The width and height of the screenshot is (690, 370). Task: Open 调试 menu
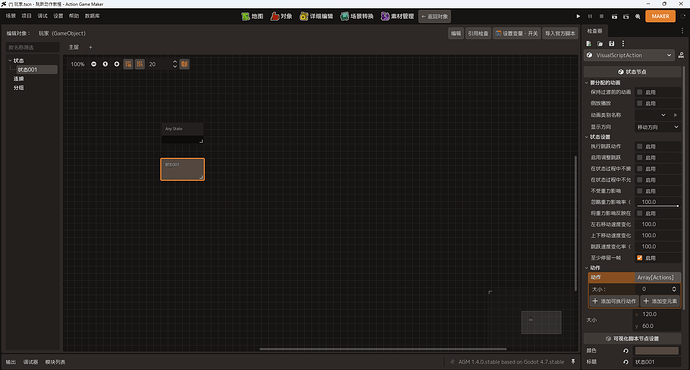[43, 16]
